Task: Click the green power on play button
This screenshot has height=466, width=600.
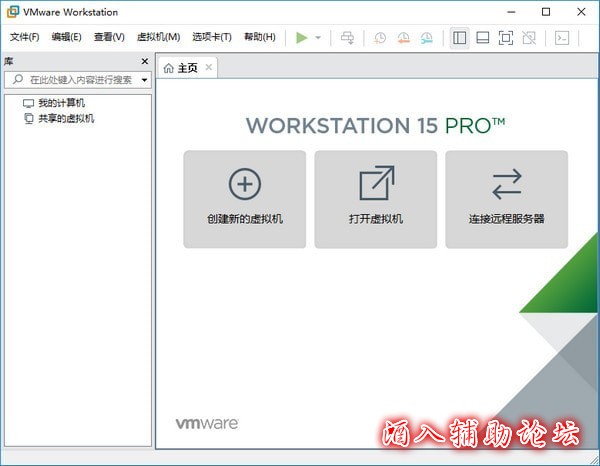Action: (x=302, y=38)
